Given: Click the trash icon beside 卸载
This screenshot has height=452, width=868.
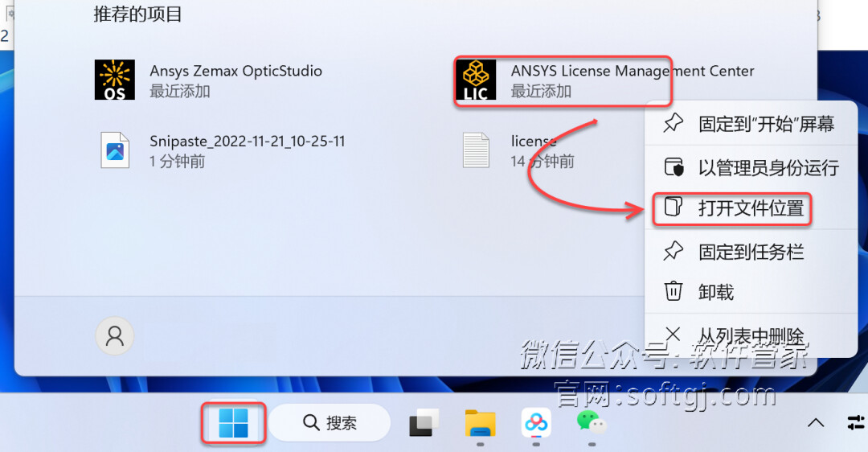Looking at the screenshot, I should point(674,291).
